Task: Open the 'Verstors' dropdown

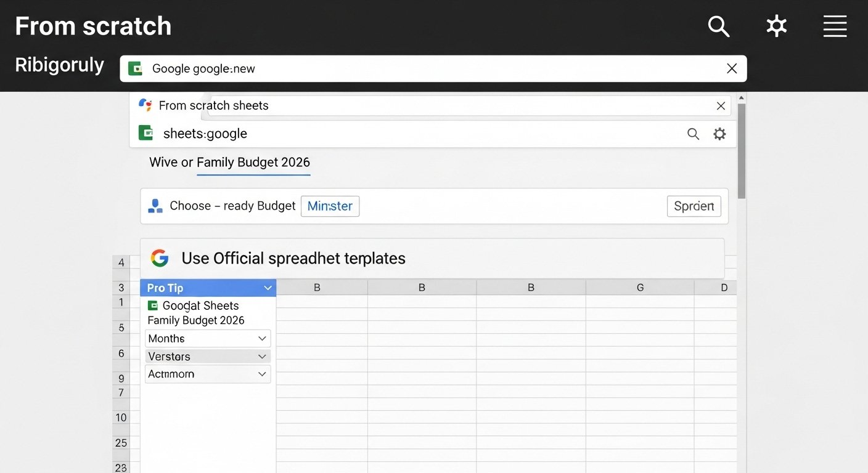Action: (208, 356)
